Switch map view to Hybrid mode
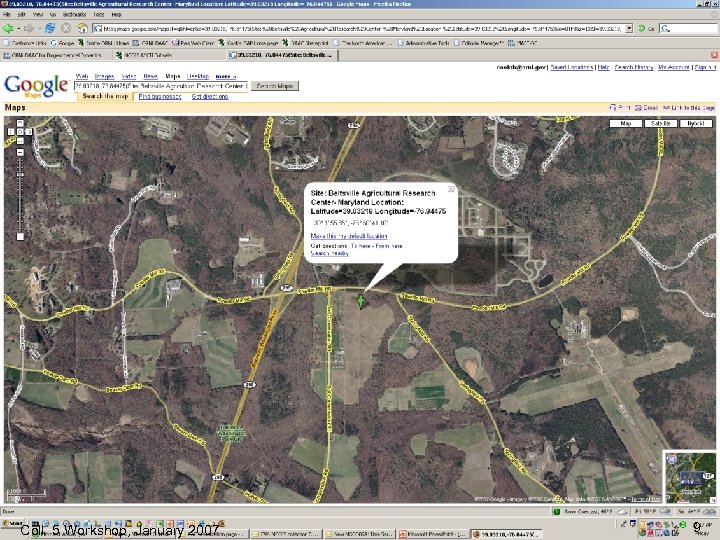 pos(696,124)
